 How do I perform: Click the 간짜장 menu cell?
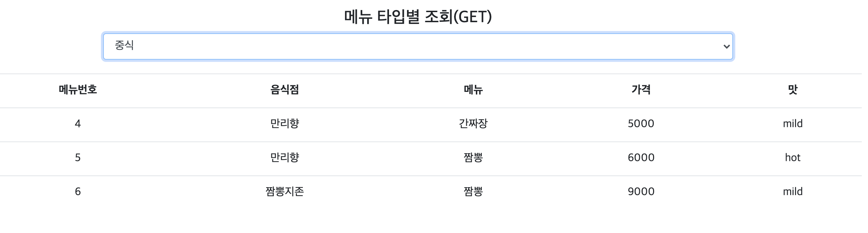pyautogui.click(x=473, y=124)
